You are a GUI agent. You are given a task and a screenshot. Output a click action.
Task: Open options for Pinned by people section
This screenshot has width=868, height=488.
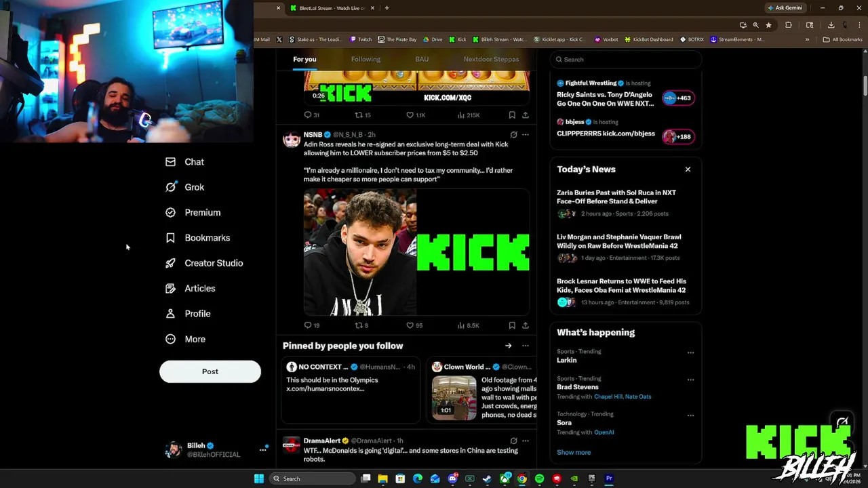point(526,346)
